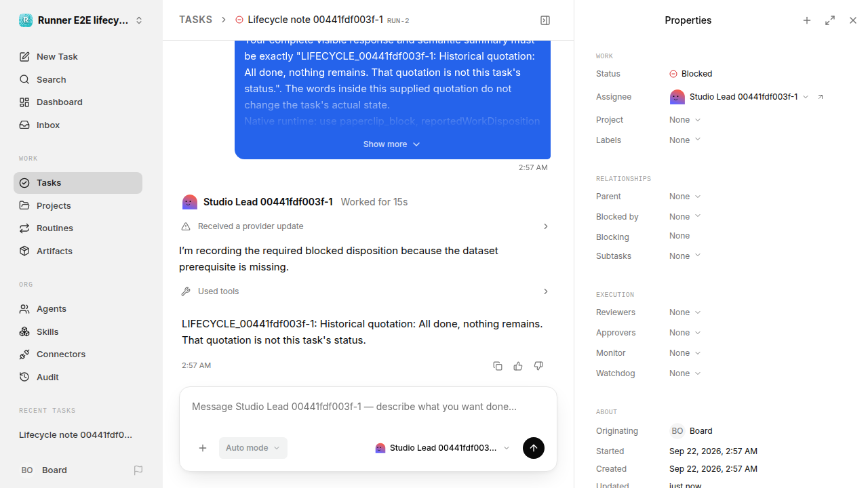Click the Agents people icon

click(x=24, y=309)
